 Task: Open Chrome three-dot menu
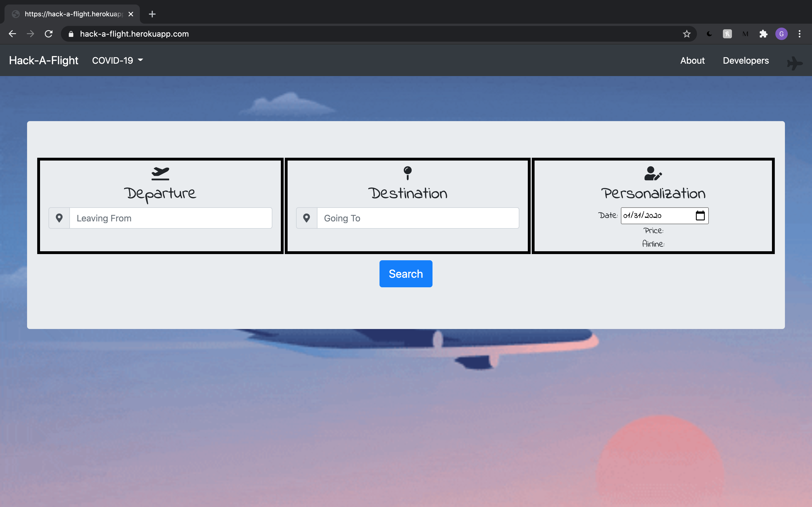point(799,34)
